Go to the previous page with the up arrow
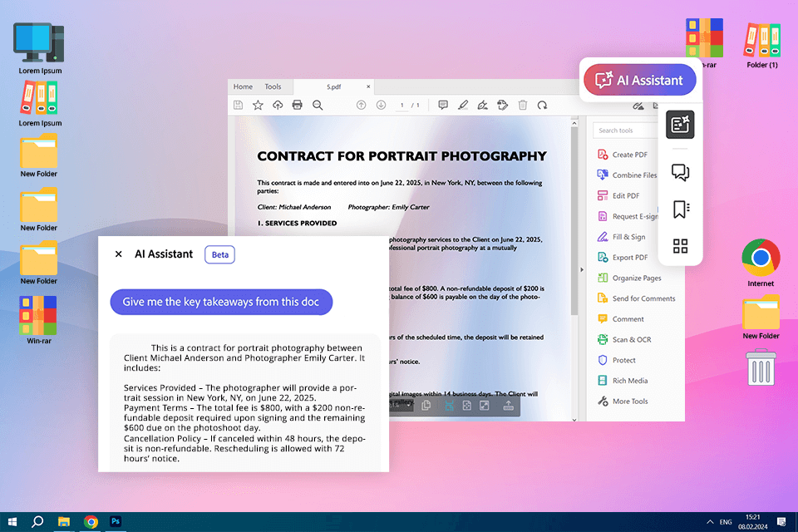Image resolution: width=798 pixels, height=532 pixels. 361,105
